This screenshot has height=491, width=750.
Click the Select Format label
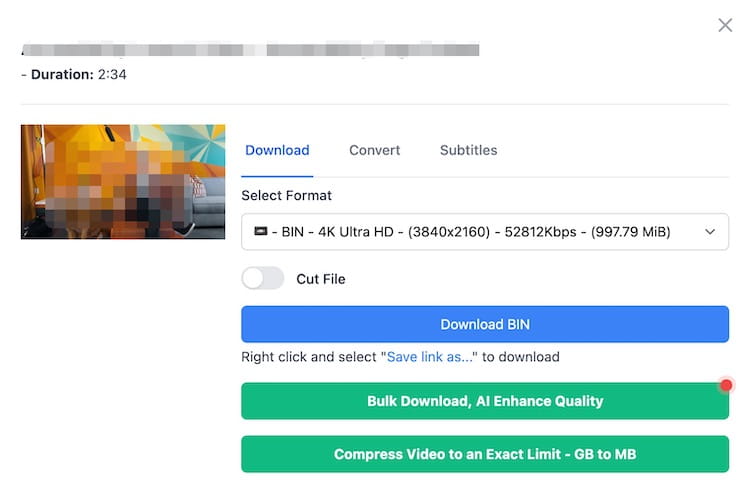(x=286, y=195)
